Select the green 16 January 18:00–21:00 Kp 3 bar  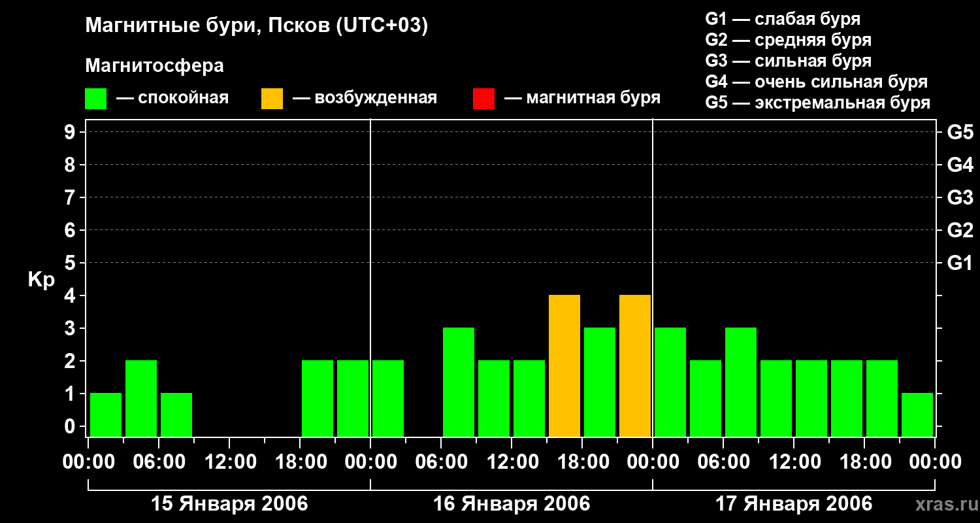point(600,382)
